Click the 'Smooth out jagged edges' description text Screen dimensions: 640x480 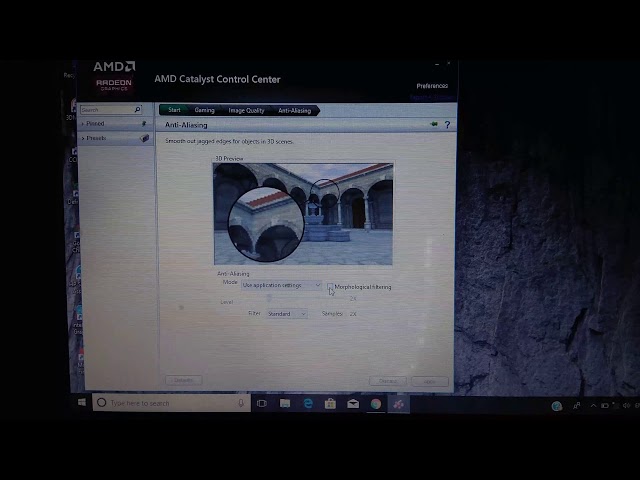(x=229, y=141)
